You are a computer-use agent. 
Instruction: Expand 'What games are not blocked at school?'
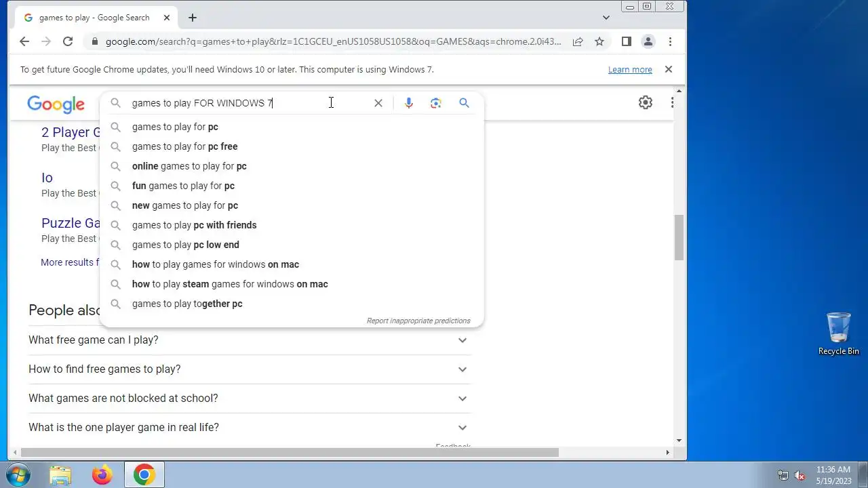coord(250,399)
